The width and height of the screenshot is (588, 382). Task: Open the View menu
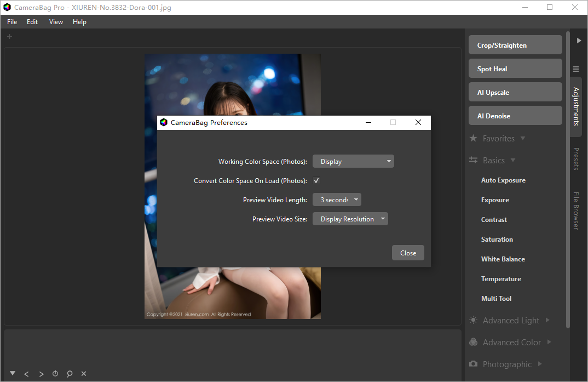coord(56,22)
